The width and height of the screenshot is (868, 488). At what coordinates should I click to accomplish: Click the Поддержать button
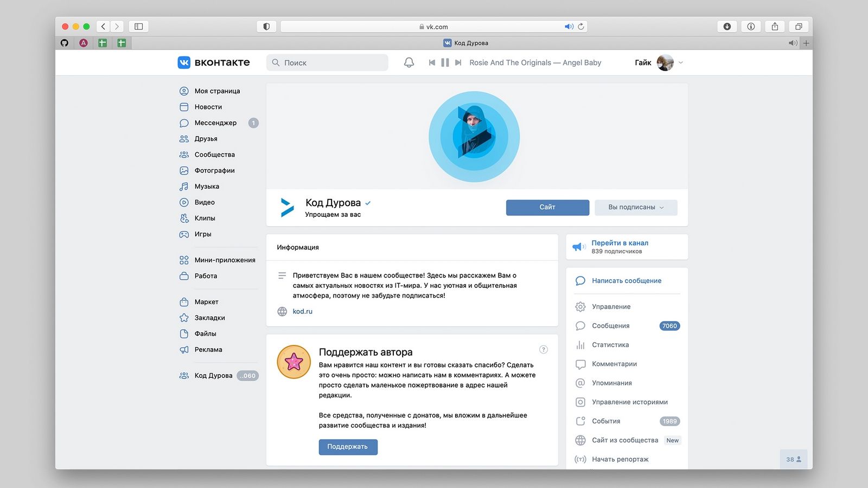[x=348, y=447]
